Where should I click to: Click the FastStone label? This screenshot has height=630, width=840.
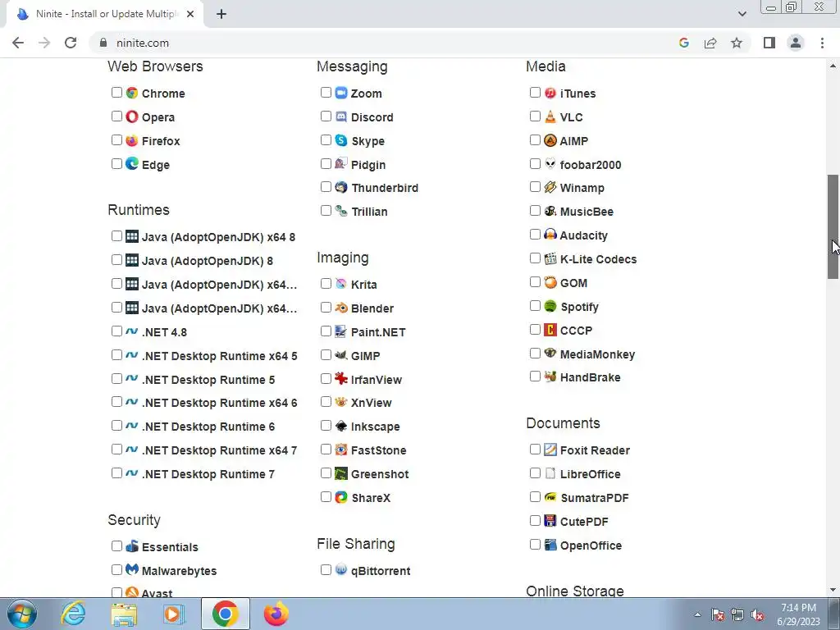[378, 450]
